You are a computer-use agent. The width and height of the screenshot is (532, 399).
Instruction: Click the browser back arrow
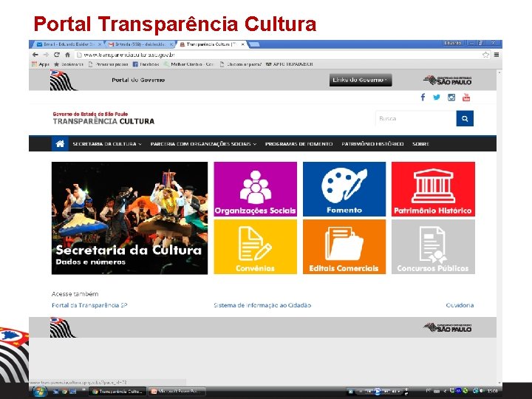(35, 55)
